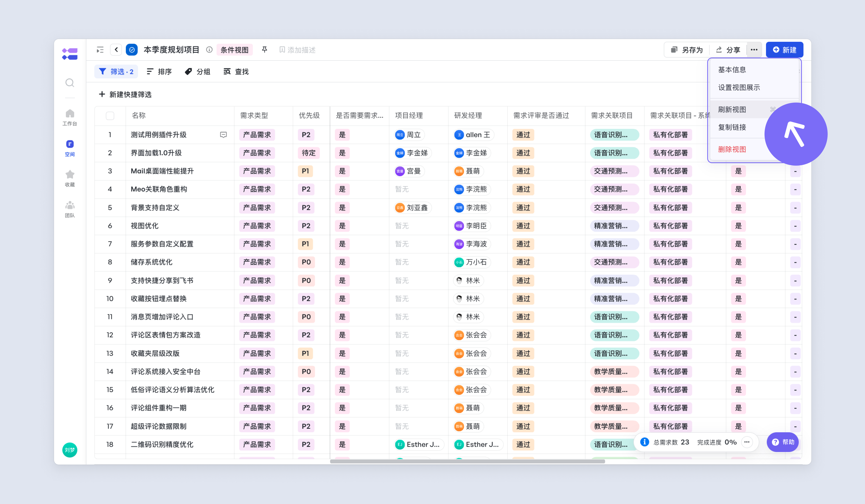The image size is (865, 504).
Task: Click the 完成进度 0% indicator
Action: click(717, 442)
